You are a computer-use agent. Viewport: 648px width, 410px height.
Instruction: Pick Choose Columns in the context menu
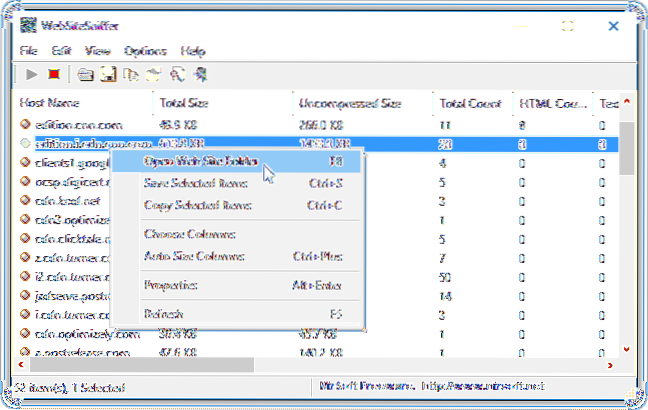click(x=190, y=234)
